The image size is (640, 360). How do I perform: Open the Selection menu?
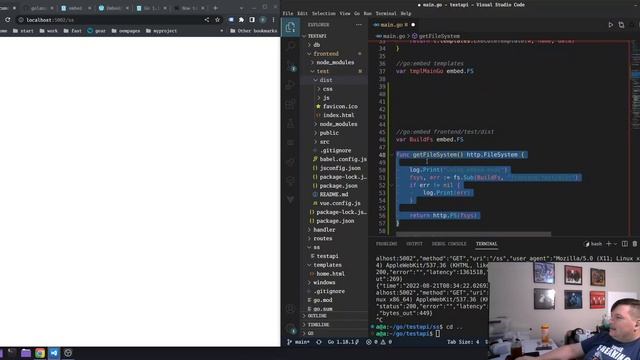(x=323, y=13)
